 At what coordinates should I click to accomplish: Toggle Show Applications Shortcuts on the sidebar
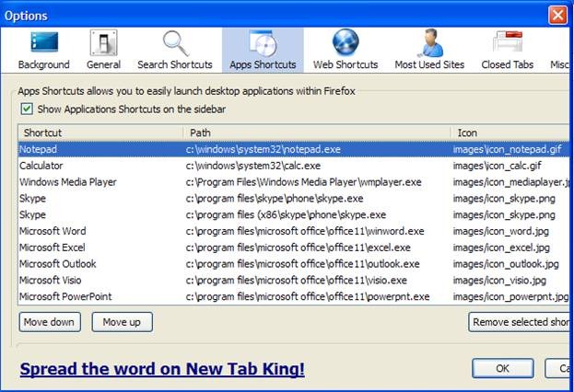tap(26, 110)
